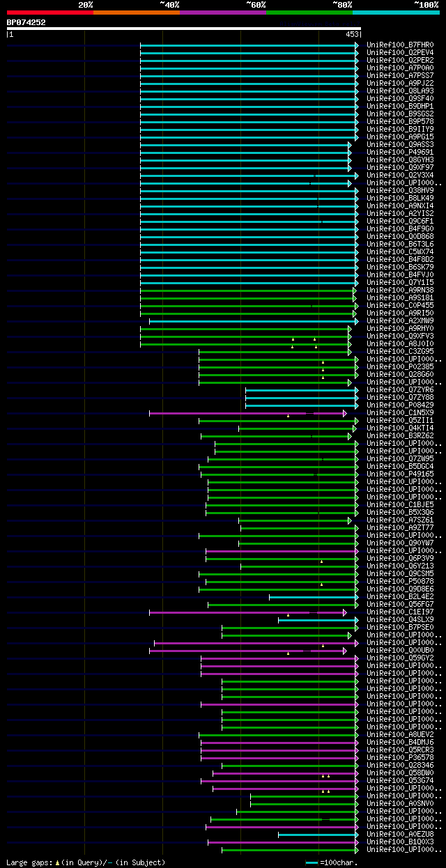Open the UniRef100_P49165 link
This screenshot has height=868, width=446.
400,474
